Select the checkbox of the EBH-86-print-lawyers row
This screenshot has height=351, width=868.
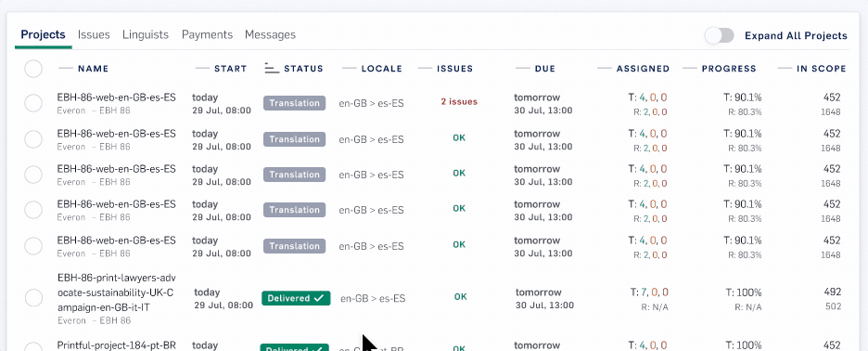33,298
